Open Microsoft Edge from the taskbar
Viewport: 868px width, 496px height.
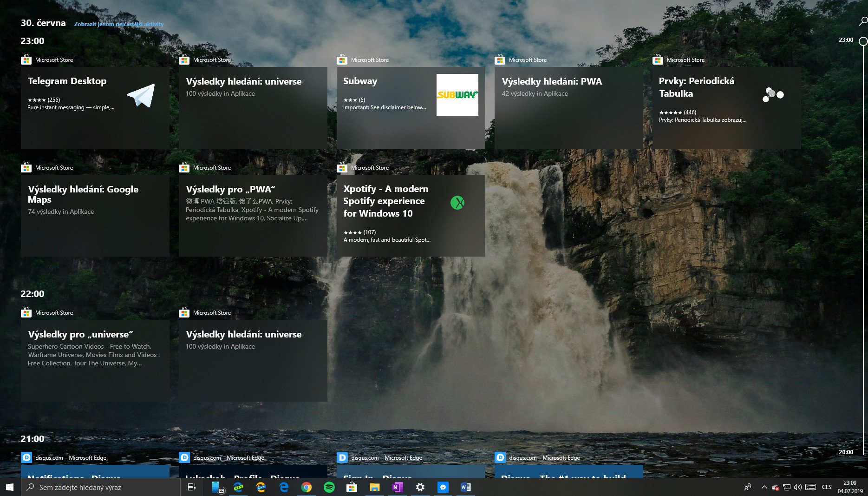point(284,487)
